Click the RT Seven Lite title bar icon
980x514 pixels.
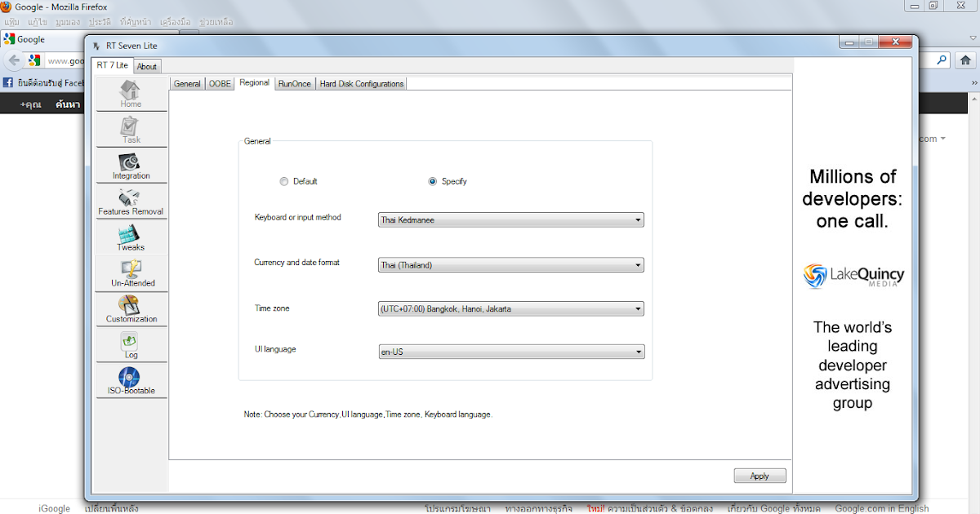click(x=98, y=46)
